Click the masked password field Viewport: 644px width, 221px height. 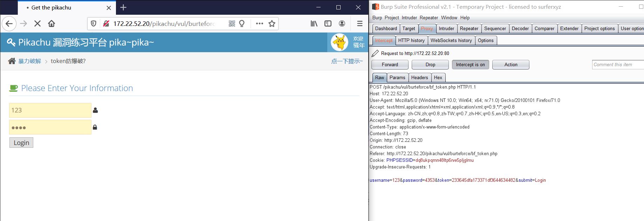tap(50, 127)
